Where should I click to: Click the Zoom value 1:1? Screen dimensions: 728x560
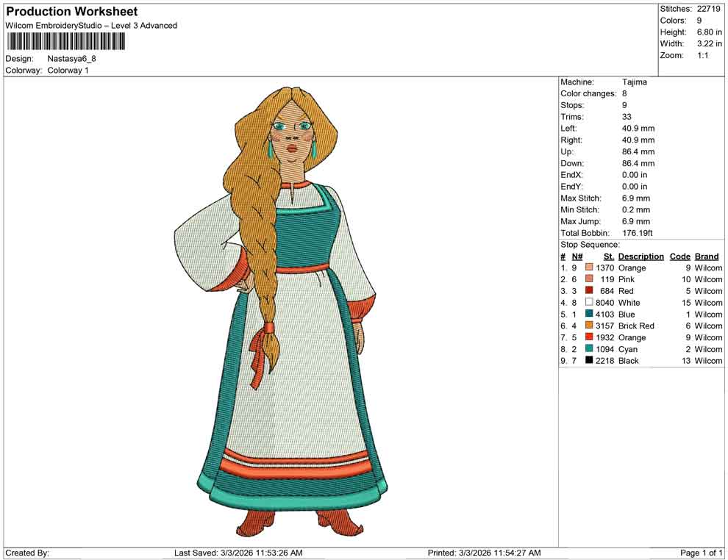(702, 55)
